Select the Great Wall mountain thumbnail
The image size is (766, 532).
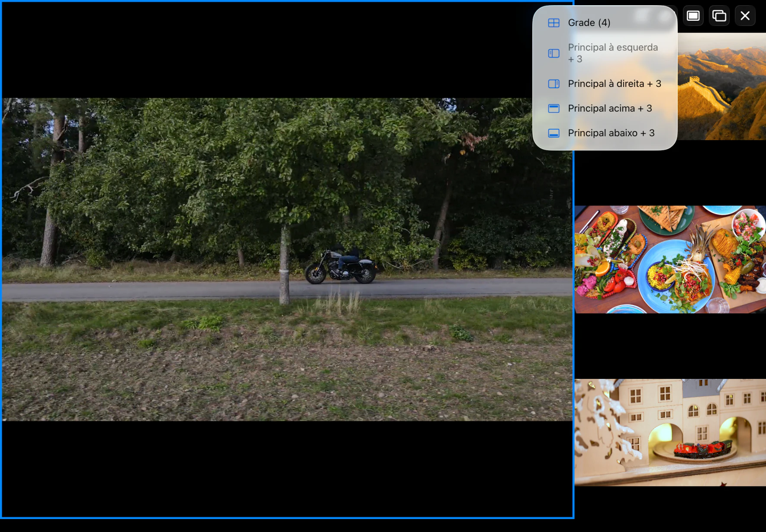(x=722, y=87)
